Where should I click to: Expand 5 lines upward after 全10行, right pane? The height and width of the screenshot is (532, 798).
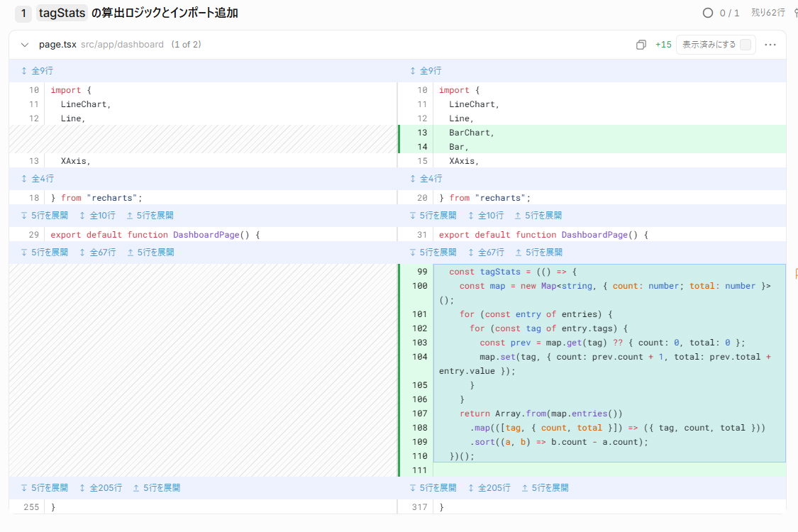click(538, 216)
